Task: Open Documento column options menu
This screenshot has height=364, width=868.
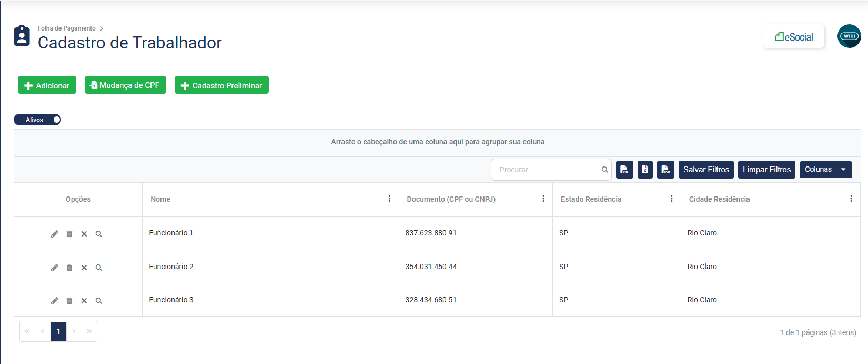Action: pos(543,199)
